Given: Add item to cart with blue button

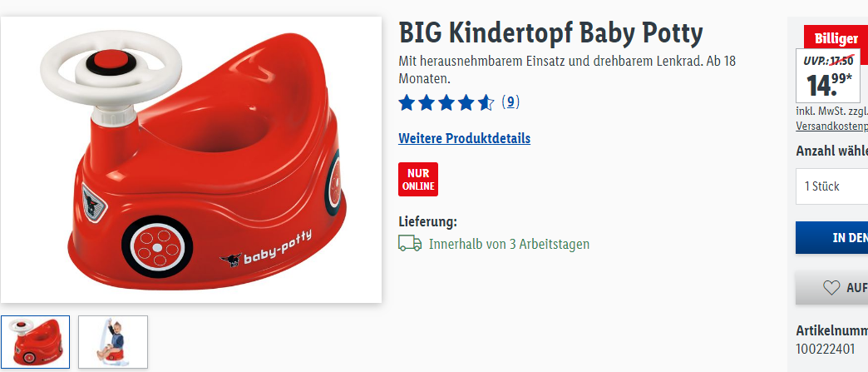Looking at the screenshot, I should click(x=832, y=237).
